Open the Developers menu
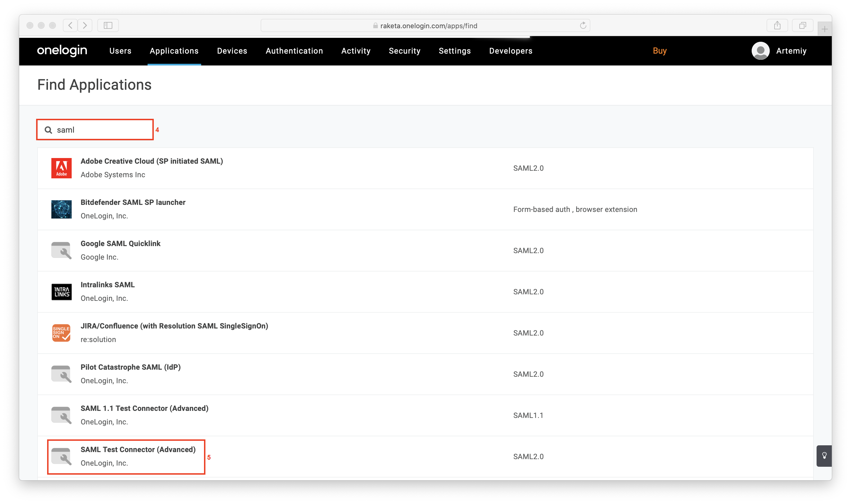Image resolution: width=851 pixels, height=504 pixels. point(510,51)
